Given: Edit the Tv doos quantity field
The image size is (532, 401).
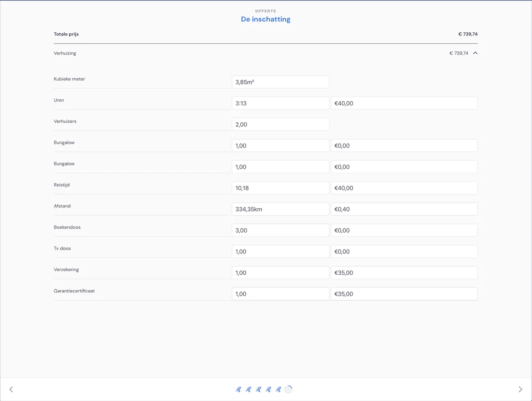Looking at the screenshot, I should click(281, 252).
